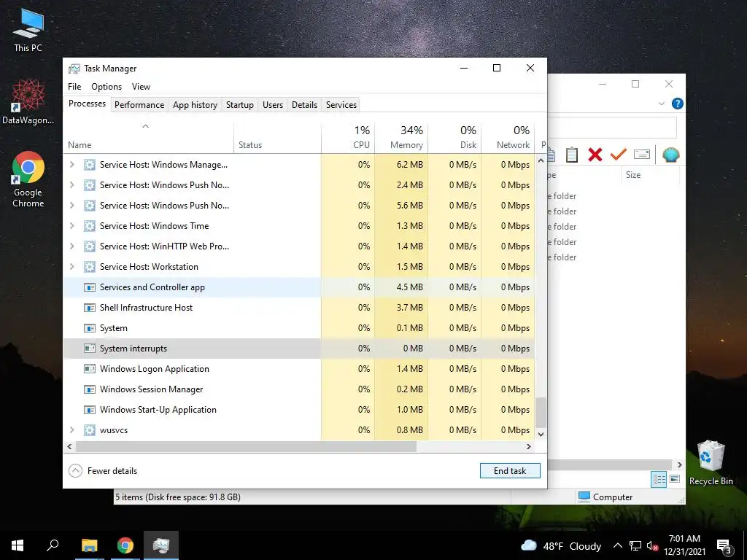Collapse Task Manager with Fewer details
This screenshot has width=747, height=560.
(103, 471)
